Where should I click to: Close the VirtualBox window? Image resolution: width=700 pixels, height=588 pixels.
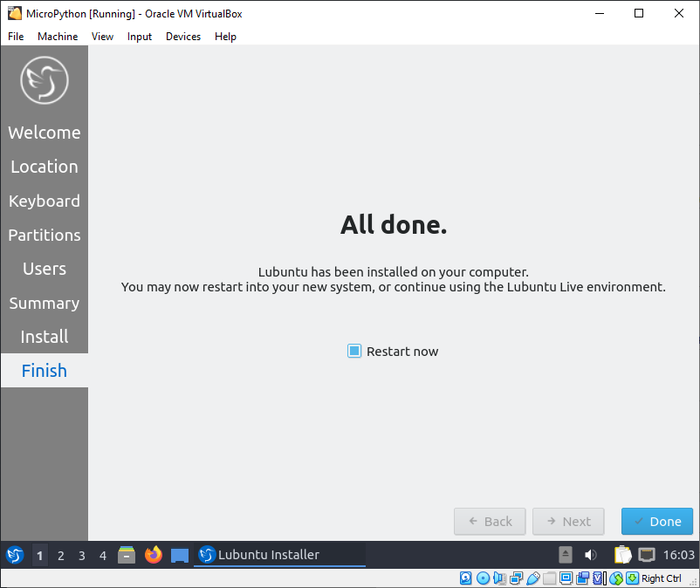click(x=678, y=13)
